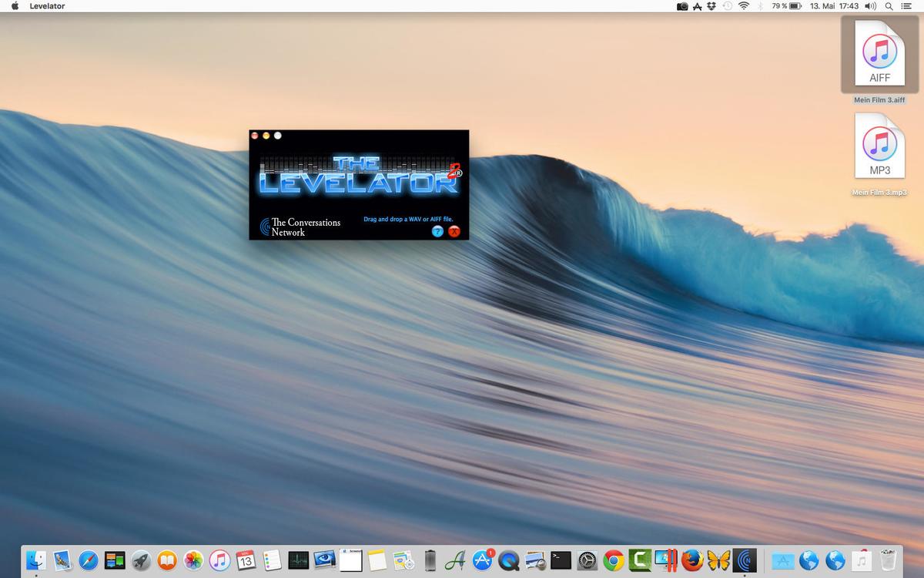924x578 pixels.
Task: Select the Mein Film 3.aiff desktop file
Action: (879, 61)
